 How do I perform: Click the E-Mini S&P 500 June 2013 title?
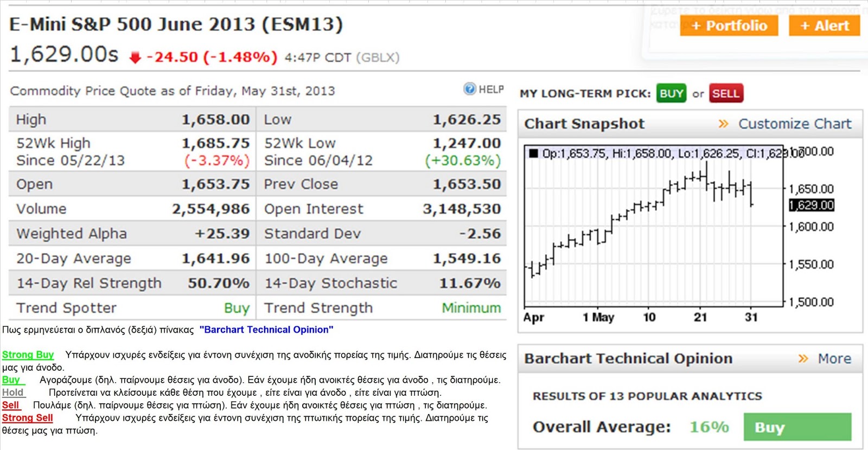point(176,24)
